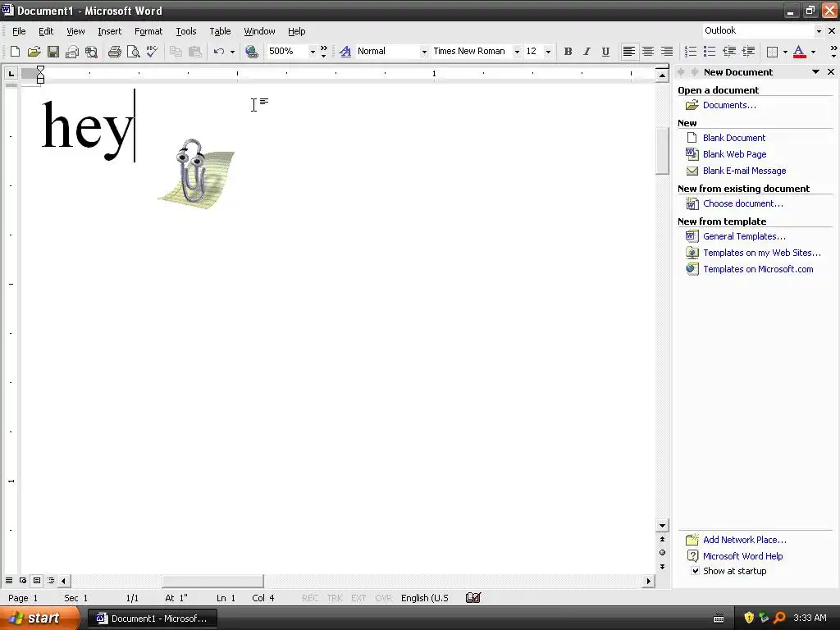The height and width of the screenshot is (630, 840).
Task: Click the spelling status book icon
Action: pyautogui.click(x=473, y=598)
